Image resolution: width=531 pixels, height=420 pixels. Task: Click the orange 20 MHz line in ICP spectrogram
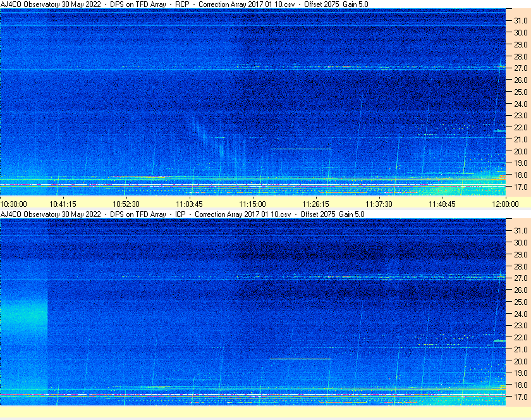tap(300, 359)
